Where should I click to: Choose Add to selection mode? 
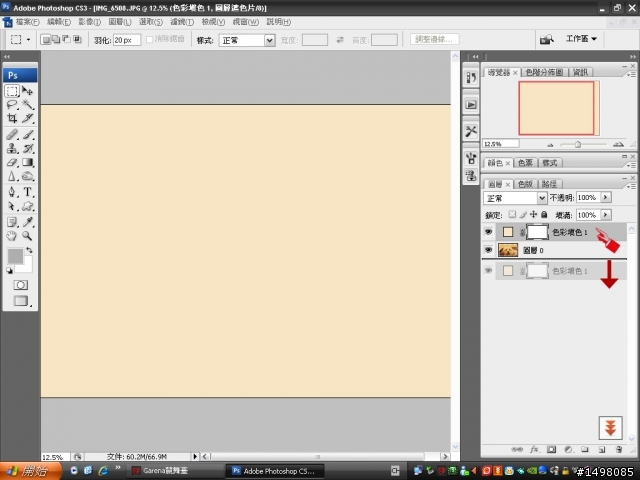[56, 39]
